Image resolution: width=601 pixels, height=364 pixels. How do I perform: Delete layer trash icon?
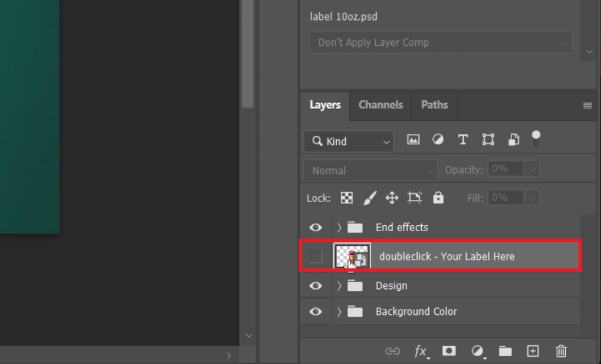pos(561,351)
